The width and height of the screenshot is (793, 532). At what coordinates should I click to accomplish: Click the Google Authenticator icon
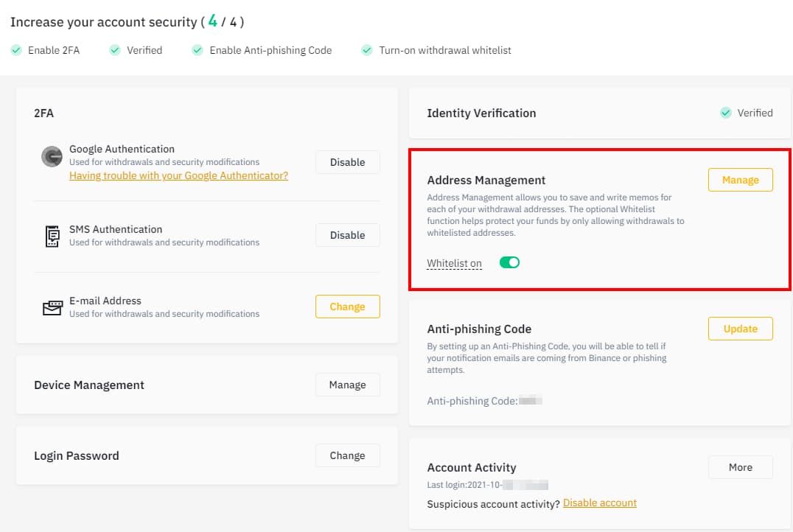pyautogui.click(x=52, y=157)
